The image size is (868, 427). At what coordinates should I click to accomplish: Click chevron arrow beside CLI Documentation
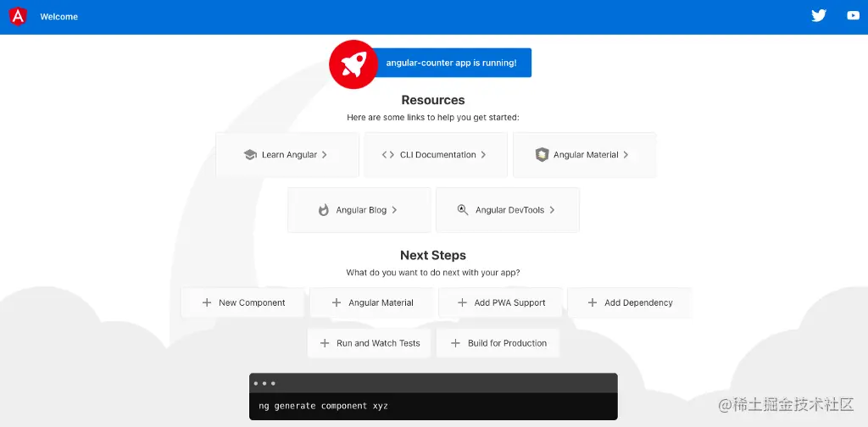point(483,155)
